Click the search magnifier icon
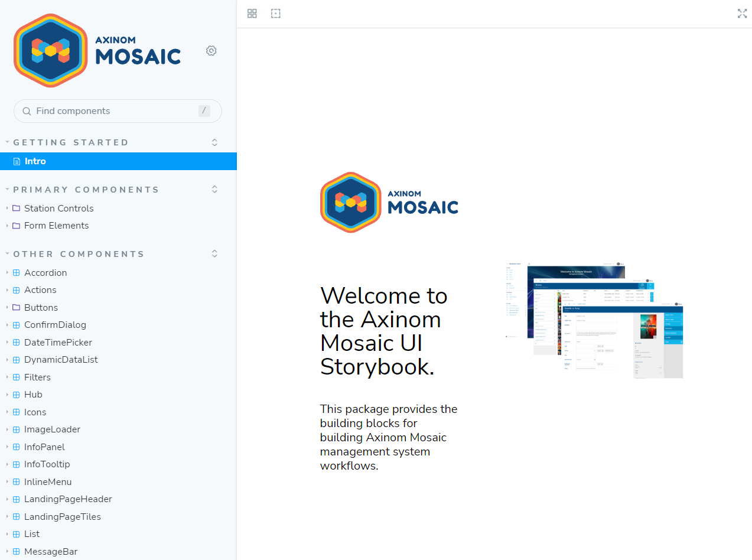Screen dimensions: 752x560 coord(27,111)
